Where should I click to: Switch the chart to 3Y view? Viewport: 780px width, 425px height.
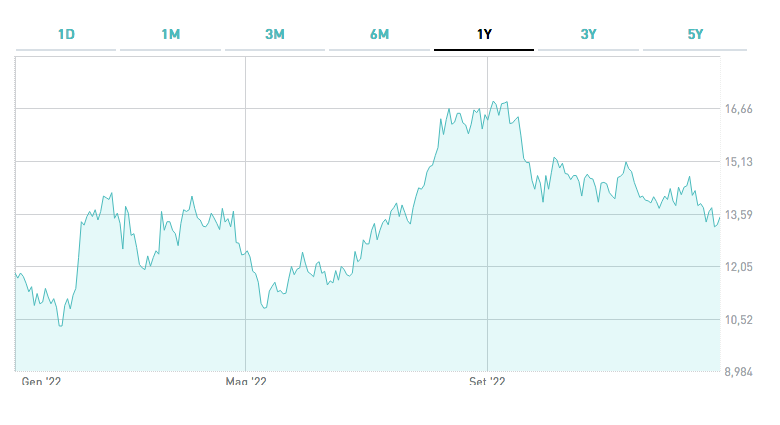(x=588, y=35)
